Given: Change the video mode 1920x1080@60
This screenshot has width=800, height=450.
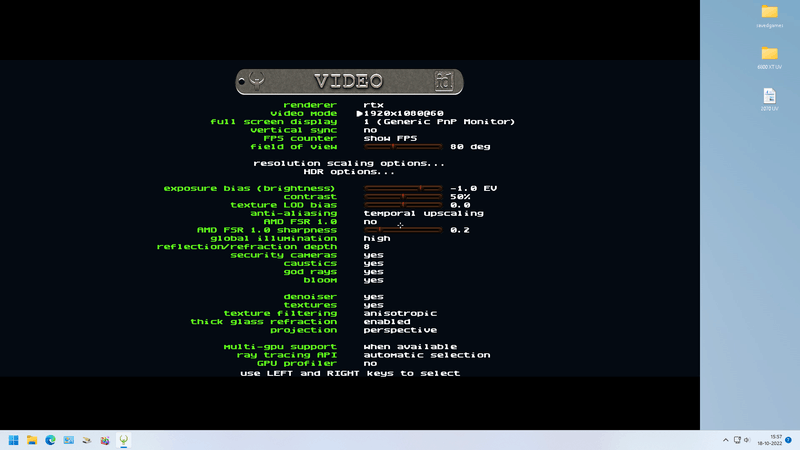Looking at the screenshot, I should tap(404, 113).
